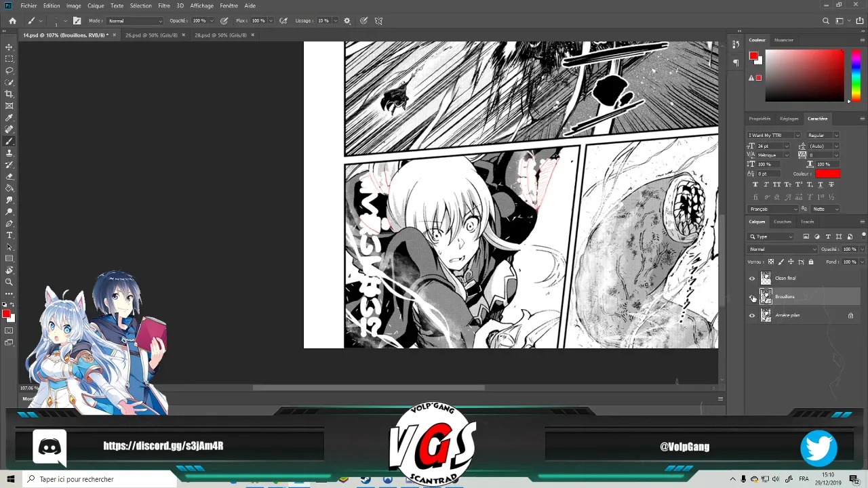Select the Crop tool

[9, 94]
